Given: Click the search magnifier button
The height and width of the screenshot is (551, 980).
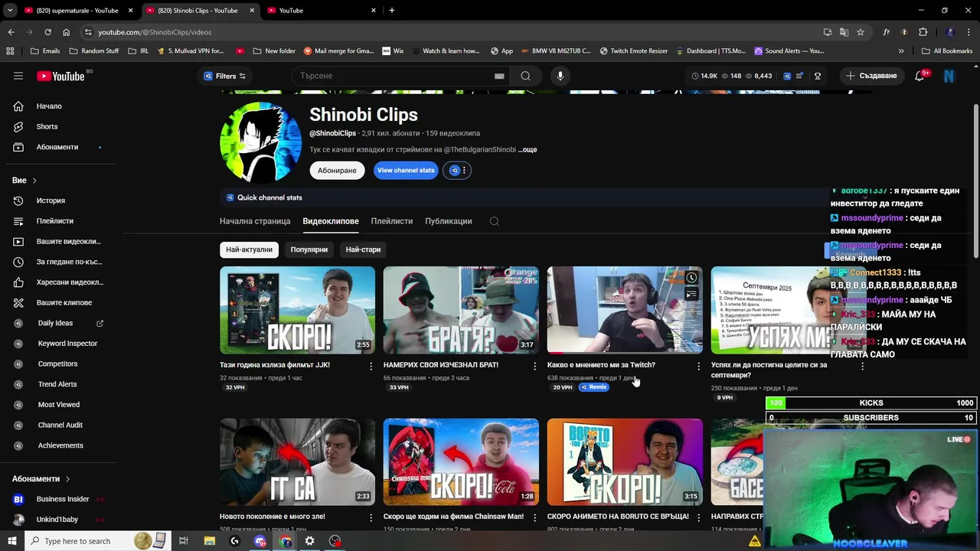Looking at the screenshot, I should pos(525,76).
